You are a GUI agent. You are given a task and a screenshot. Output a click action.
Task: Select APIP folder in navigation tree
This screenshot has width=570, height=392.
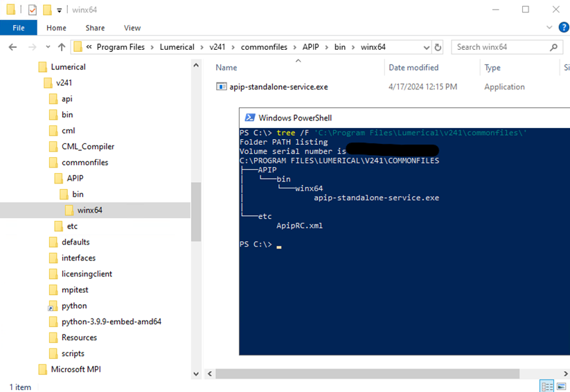point(75,179)
